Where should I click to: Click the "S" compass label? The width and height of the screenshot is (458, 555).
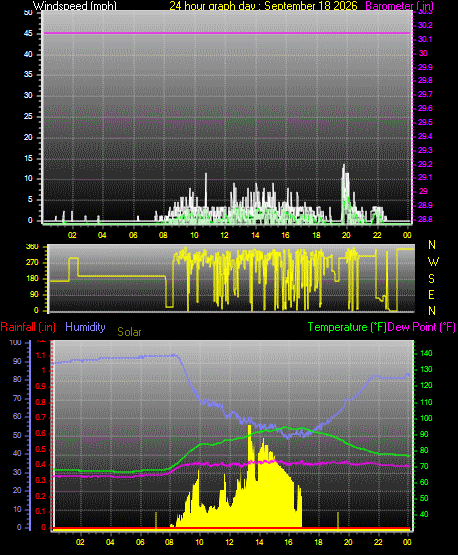pyautogui.click(x=431, y=279)
